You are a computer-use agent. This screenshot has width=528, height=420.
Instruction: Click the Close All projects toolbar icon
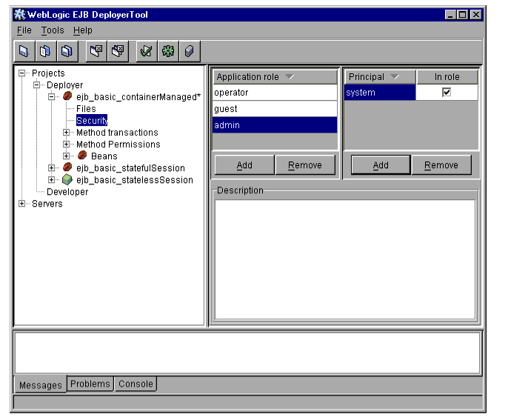118,51
